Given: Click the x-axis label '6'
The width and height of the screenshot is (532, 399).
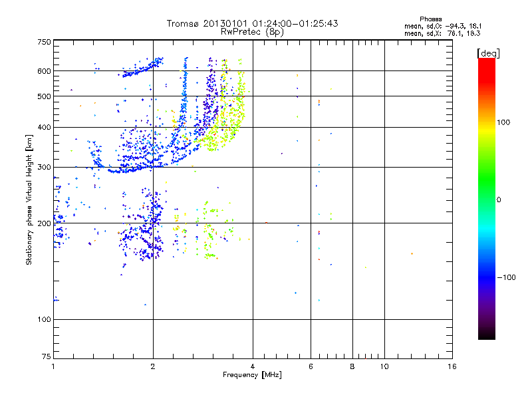Looking at the screenshot, I should (311, 366).
